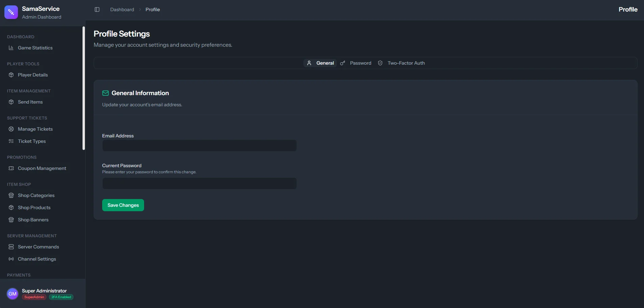Click the Player Details cube icon
This screenshot has height=308, width=644.
point(11,75)
